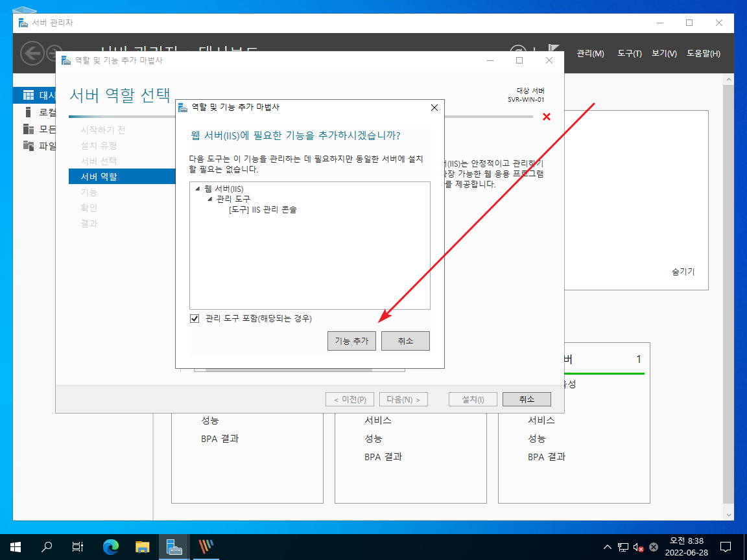Select the file services icon in sidebar
Screen dimensions: 747x560
(29, 146)
